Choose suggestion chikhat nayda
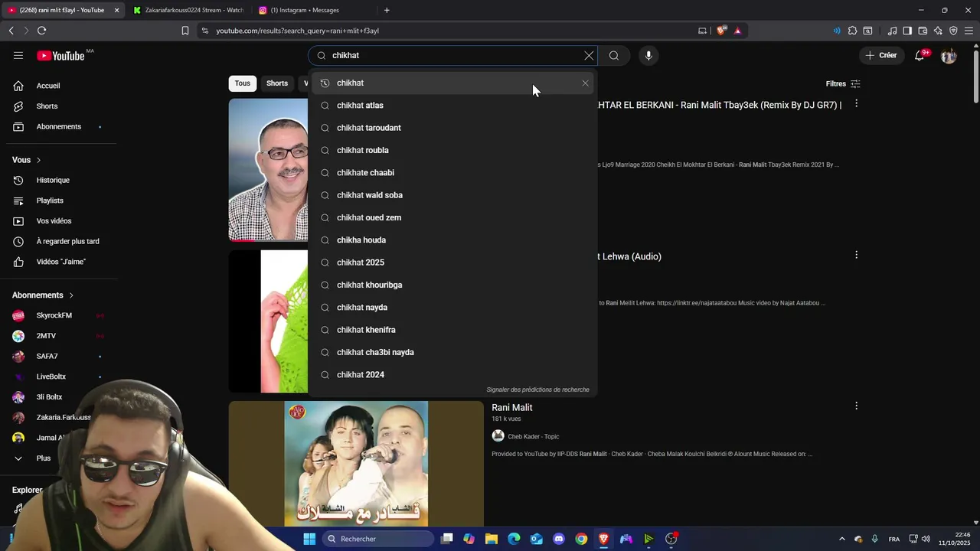Image resolution: width=980 pixels, height=551 pixels. 452,308
